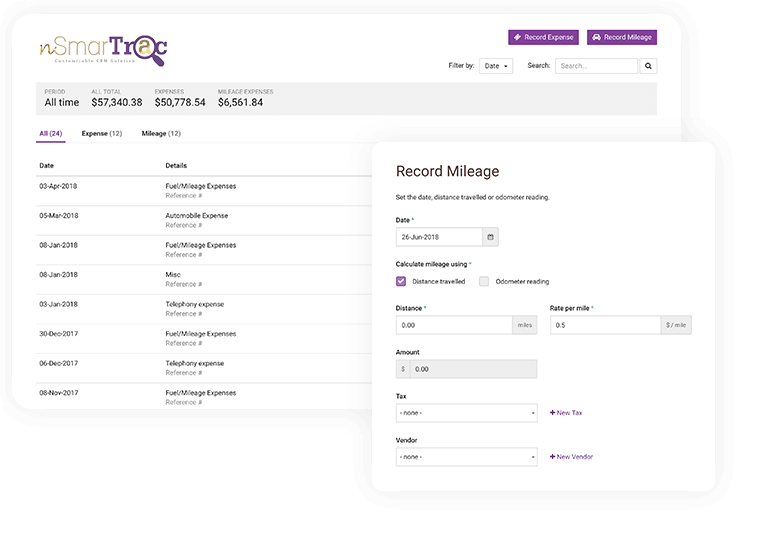Click the plus icon next to New Tax
This screenshot has height=554, width=772.
(553, 413)
